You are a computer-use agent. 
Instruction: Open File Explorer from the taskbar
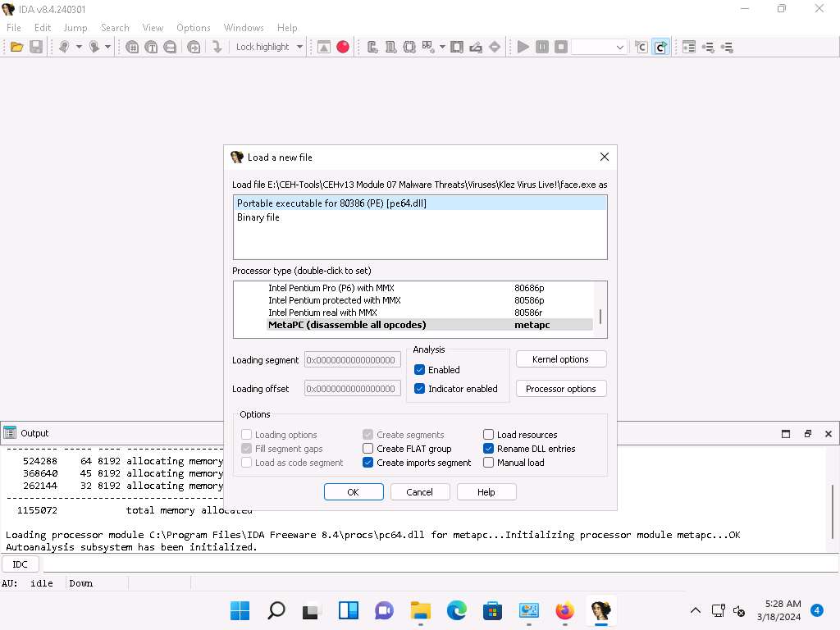pos(420,610)
